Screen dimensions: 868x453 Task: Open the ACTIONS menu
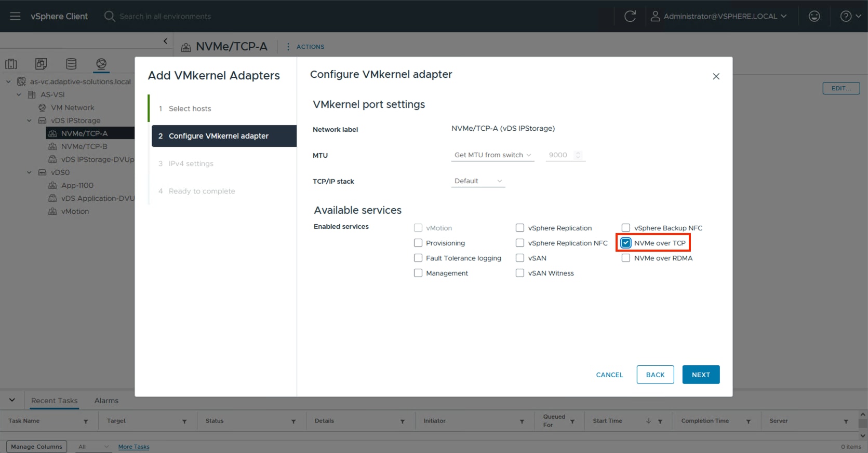pos(305,47)
